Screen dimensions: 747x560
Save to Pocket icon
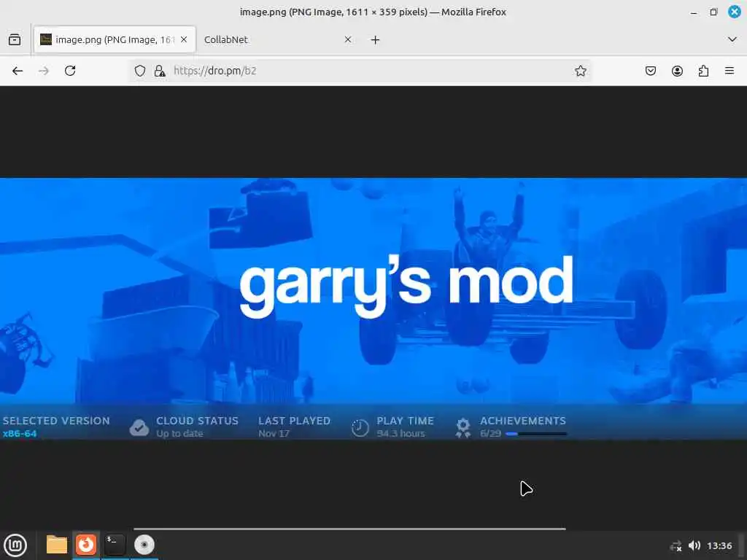pos(650,71)
